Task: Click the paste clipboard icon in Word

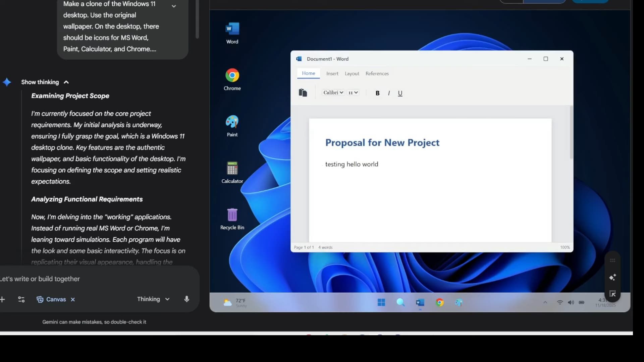Action: point(303,93)
